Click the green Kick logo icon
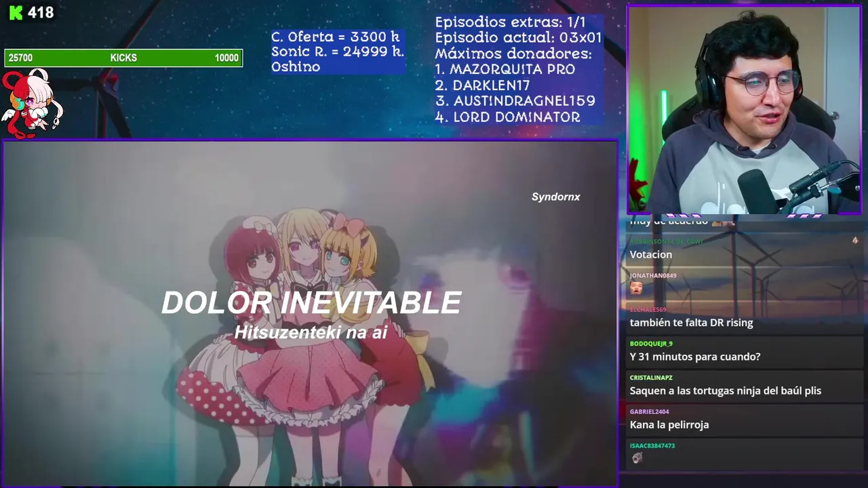The height and width of the screenshot is (488, 868). [15, 12]
